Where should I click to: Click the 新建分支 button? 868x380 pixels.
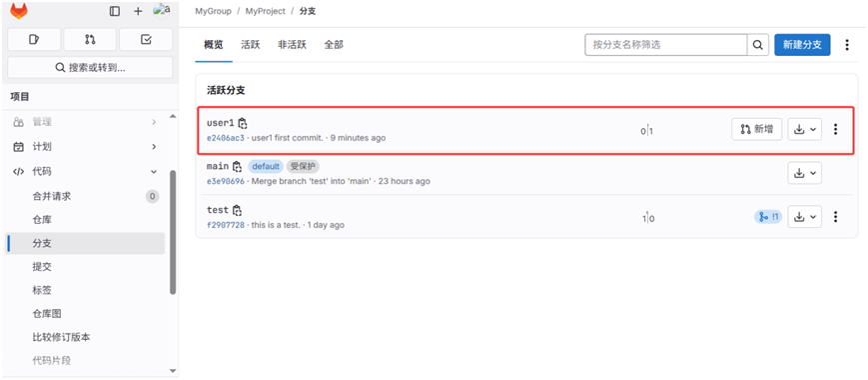(x=802, y=45)
